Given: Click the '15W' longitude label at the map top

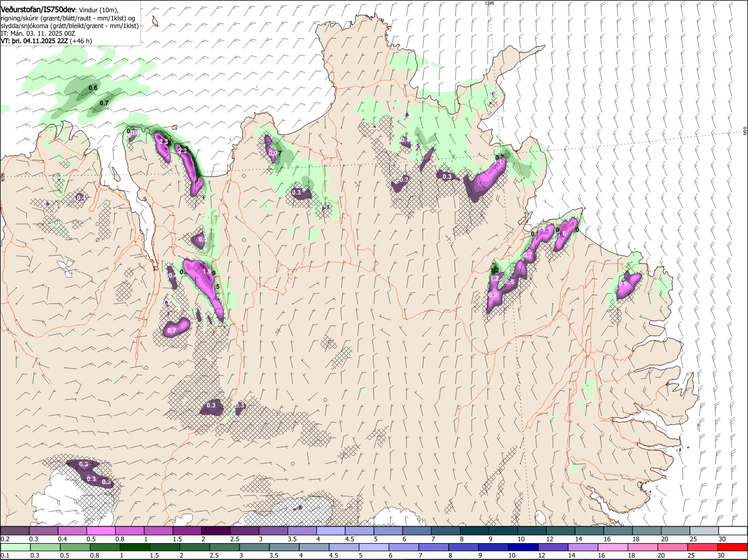Looking at the screenshot, I should (x=489, y=3).
